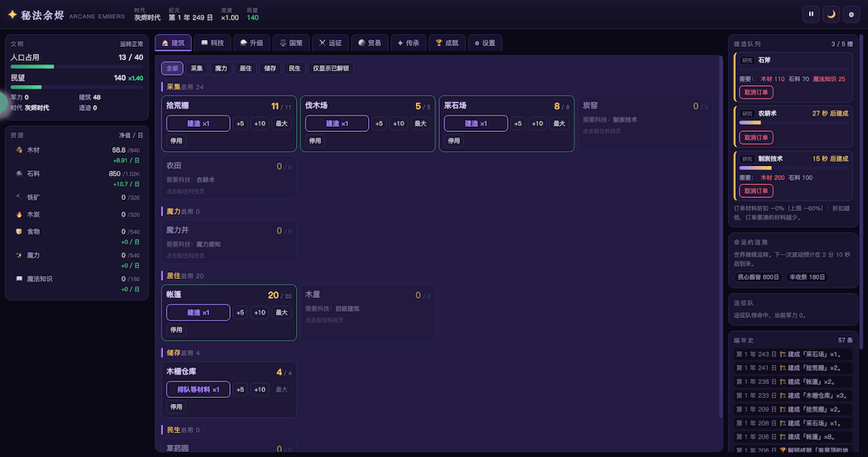Open the 贸易 tab
Screen dimensions: 868x457
pyautogui.click(x=370, y=43)
